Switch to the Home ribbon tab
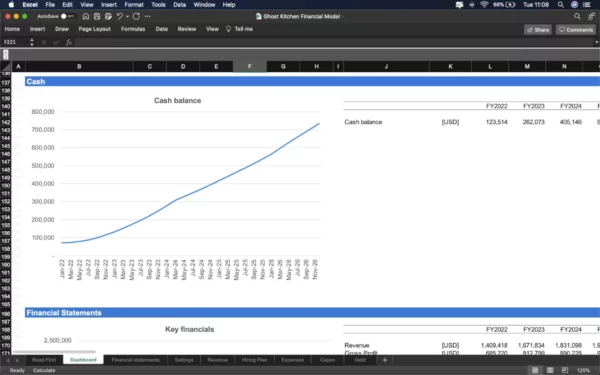The width and height of the screenshot is (600, 375). (12, 29)
